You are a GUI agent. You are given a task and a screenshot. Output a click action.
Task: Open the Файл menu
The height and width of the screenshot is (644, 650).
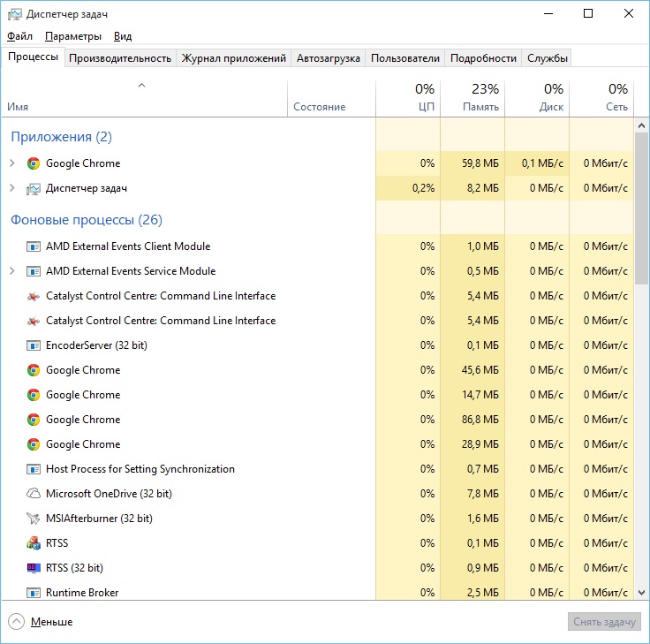(x=19, y=36)
